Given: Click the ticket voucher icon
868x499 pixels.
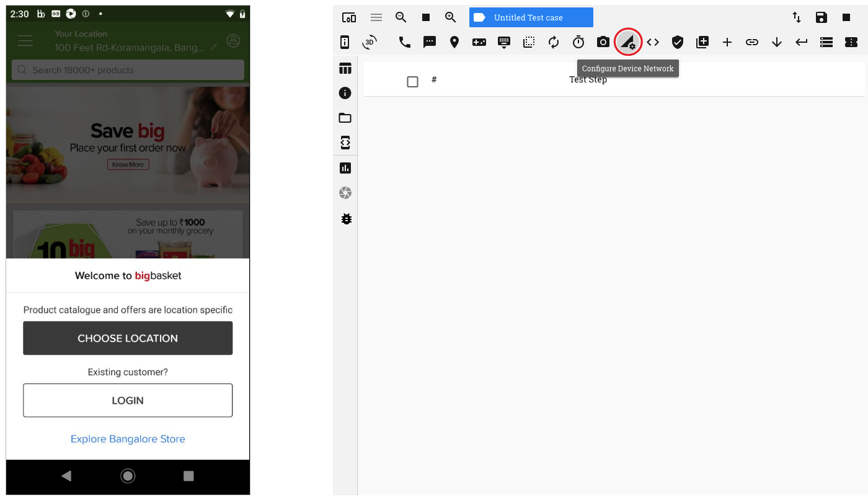Looking at the screenshot, I should point(851,42).
